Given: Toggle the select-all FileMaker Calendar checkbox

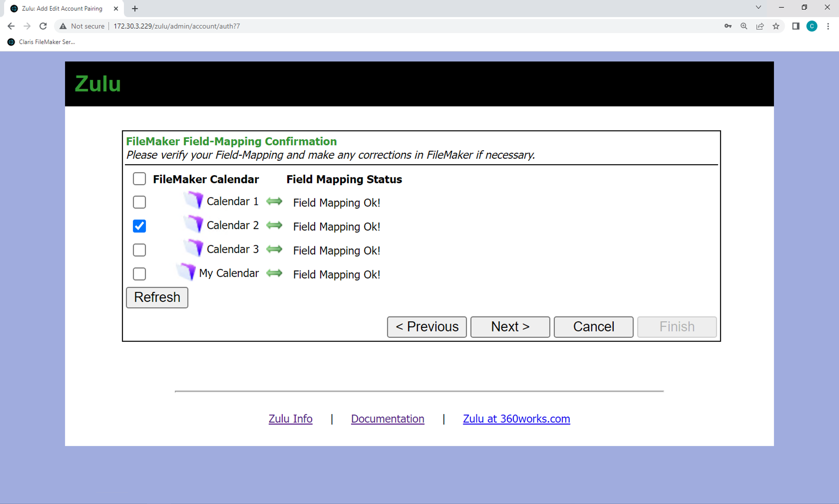Looking at the screenshot, I should [x=139, y=179].
